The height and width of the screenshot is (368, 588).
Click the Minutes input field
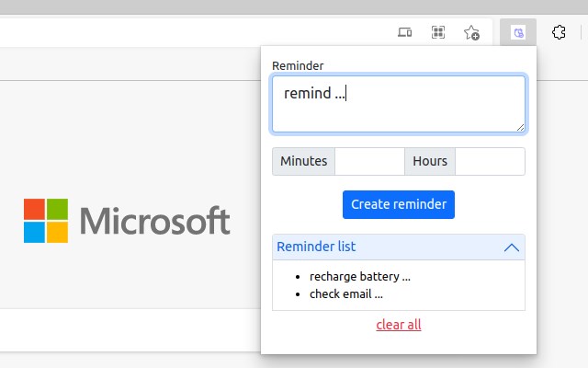369,161
